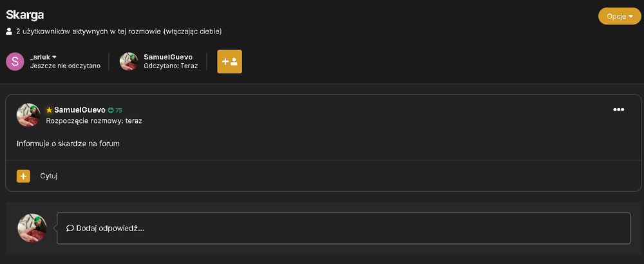Click the speech bubble icon in reply field
This screenshot has width=644, height=264.
coord(70,228)
